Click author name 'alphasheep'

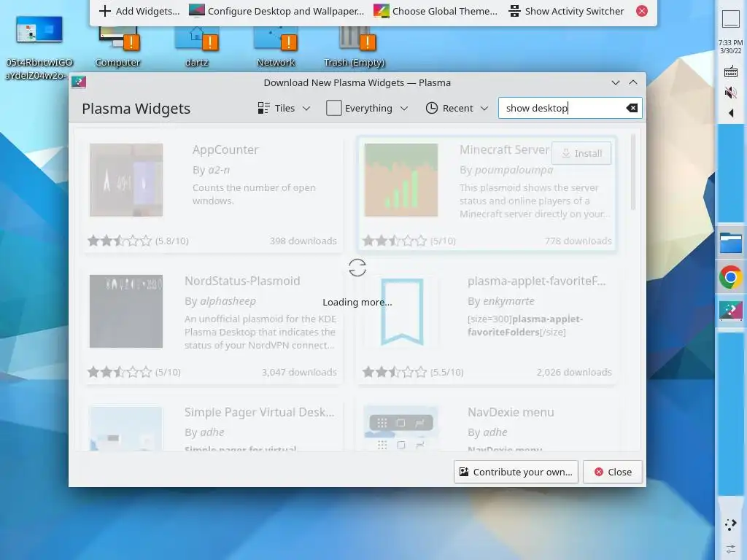(228, 301)
